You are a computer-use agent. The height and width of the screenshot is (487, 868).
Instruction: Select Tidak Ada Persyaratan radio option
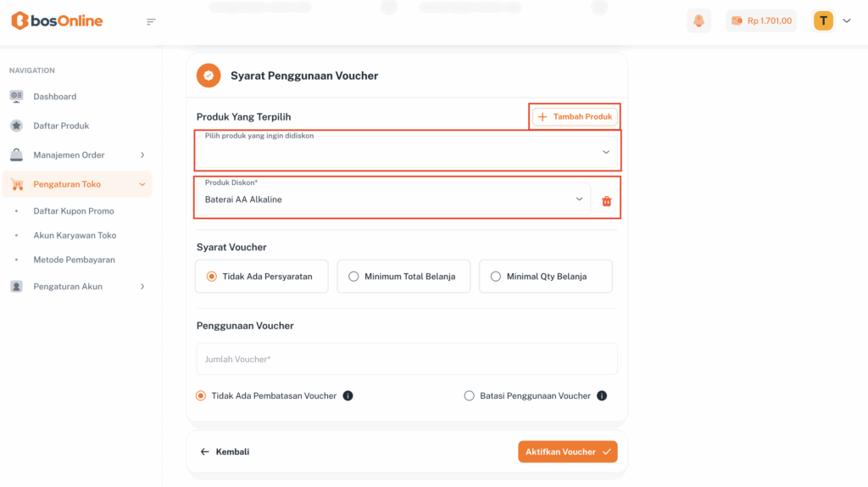(212, 277)
